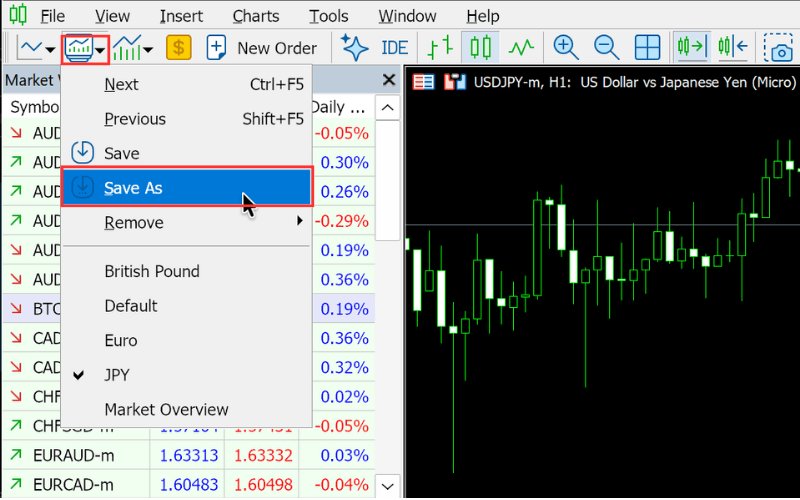Open the Insert menu
Image resolution: width=800 pixels, height=500 pixels.
tap(181, 16)
